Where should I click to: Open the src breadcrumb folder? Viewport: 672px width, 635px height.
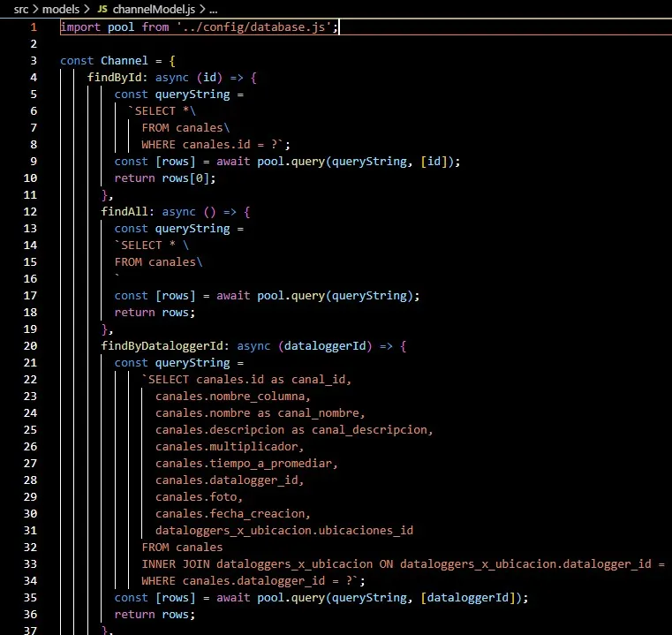pos(20,9)
